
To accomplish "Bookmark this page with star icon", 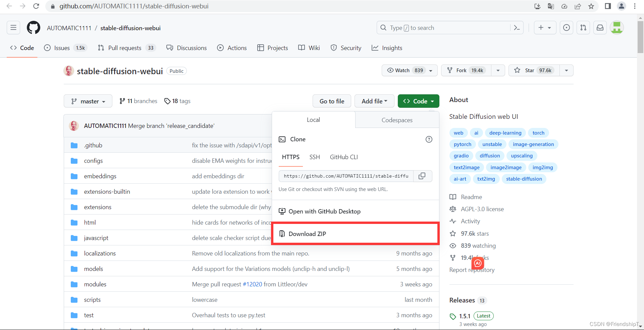I will [x=591, y=6].
